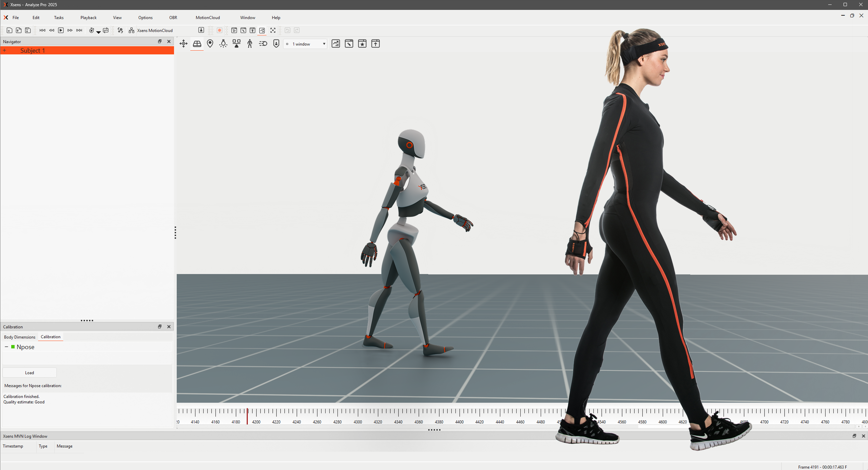Start playback with the play button
This screenshot has height=470, width=868.
61,30
